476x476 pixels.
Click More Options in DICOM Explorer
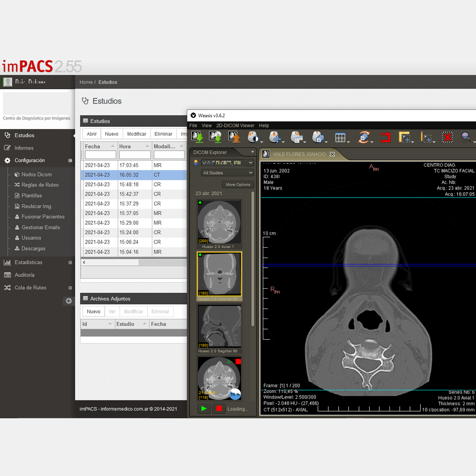click(238, 185)
